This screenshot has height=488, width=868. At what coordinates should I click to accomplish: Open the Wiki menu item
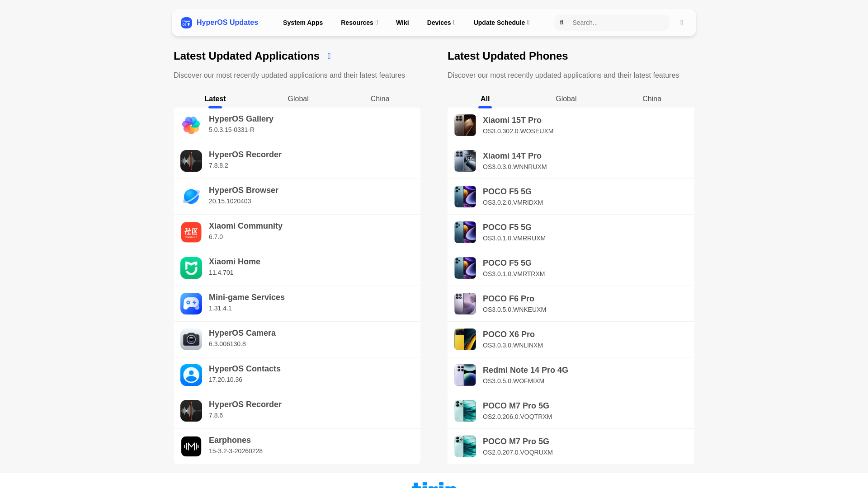(402, 23)
